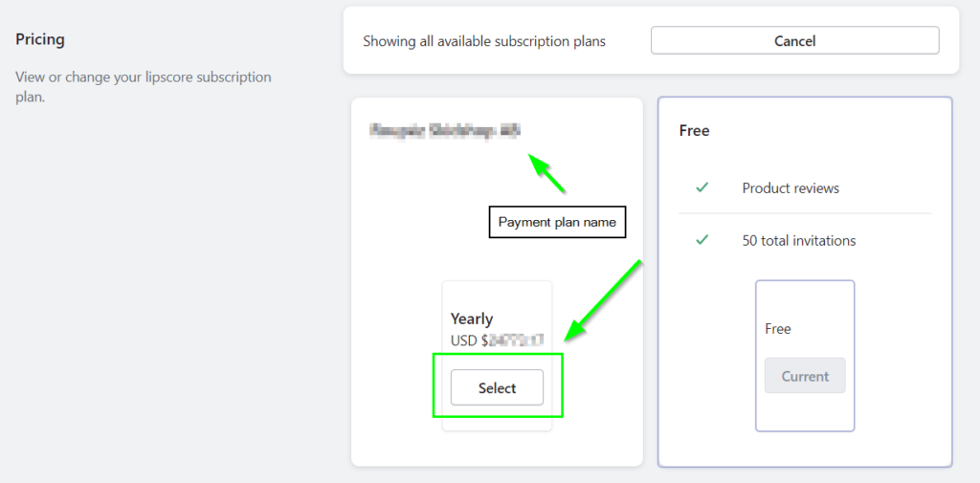Click the greyed-out Current button
Screen dimensions: 980x483
[805, 376]
